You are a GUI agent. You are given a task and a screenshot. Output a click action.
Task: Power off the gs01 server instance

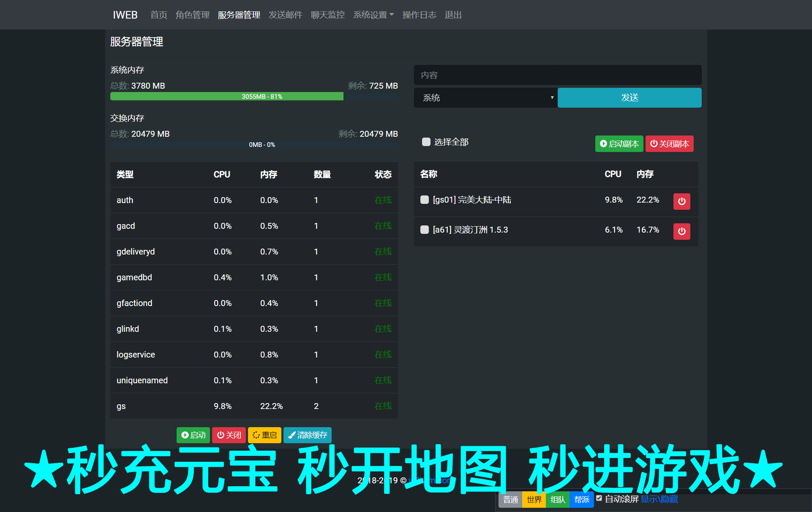coord(681,201)
